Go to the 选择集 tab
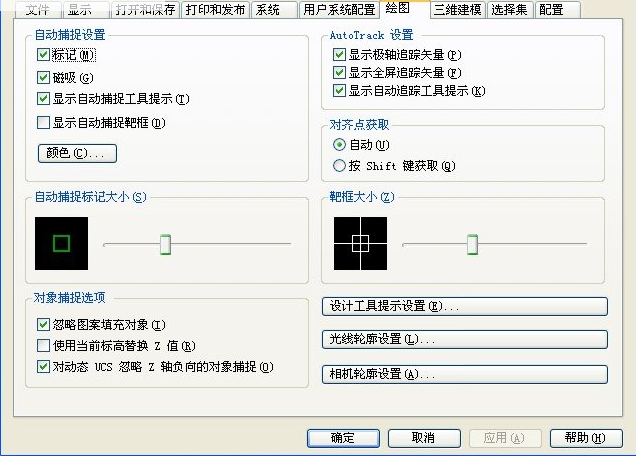The image size is (636, 456). tap(510, 10)
